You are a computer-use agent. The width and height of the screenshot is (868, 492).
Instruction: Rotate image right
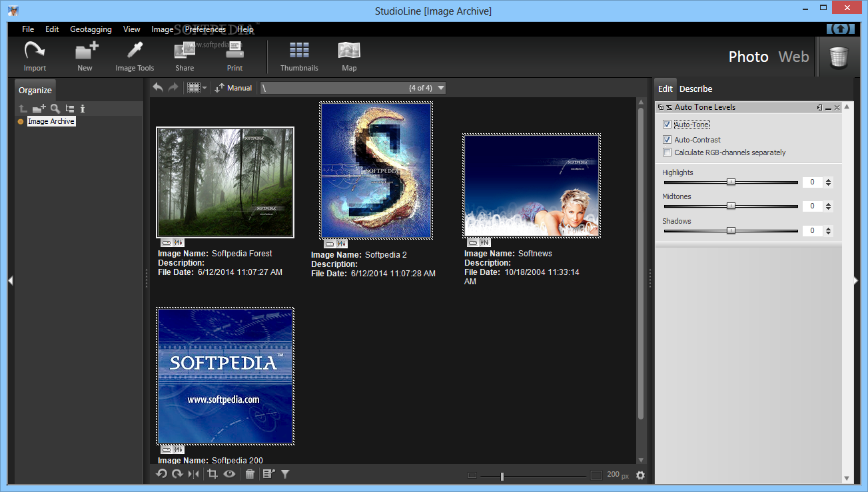[177, 474]
